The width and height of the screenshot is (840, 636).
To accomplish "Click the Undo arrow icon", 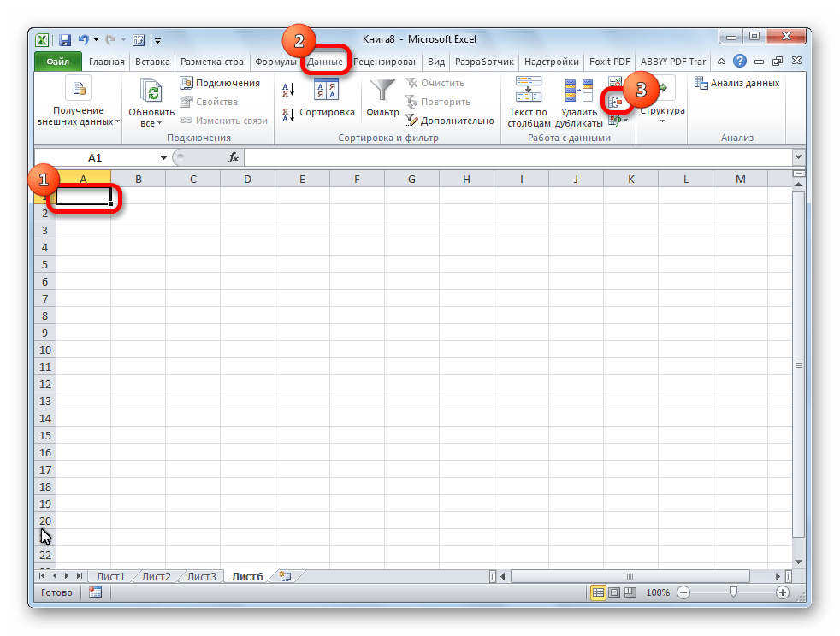I will pyautogui.click(x=84, y=39).
